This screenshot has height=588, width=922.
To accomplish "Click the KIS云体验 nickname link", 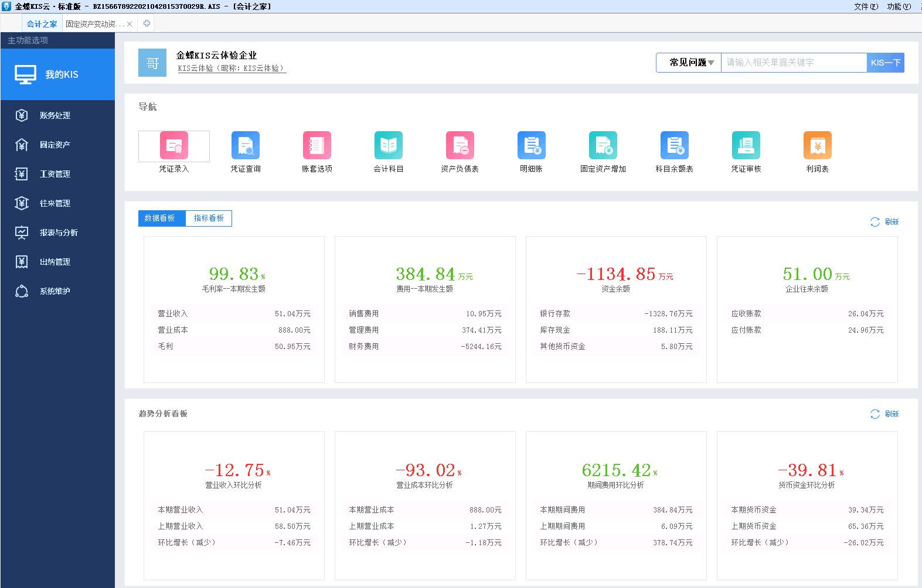I will pyautogui.click(x=232, y=69).
